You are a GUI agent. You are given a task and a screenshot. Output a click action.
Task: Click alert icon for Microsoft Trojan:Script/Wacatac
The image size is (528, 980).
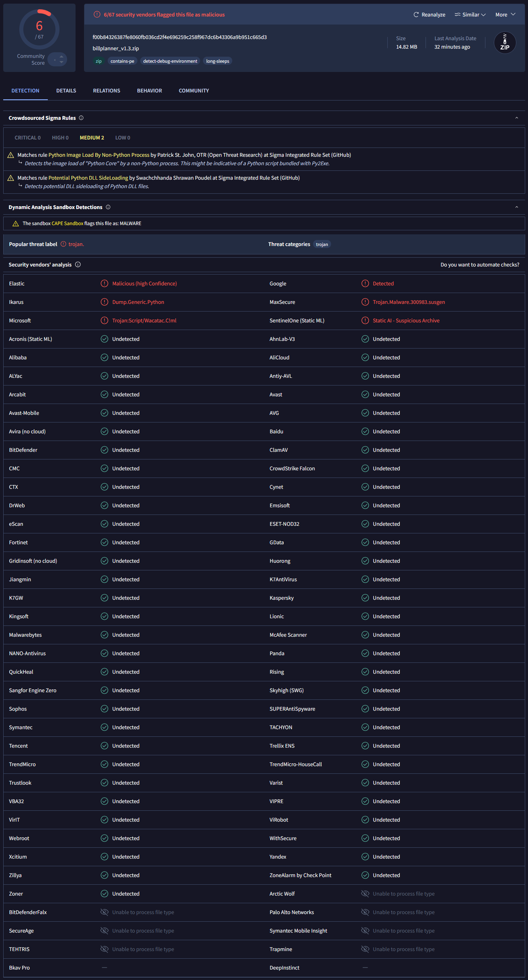point(104,320)
